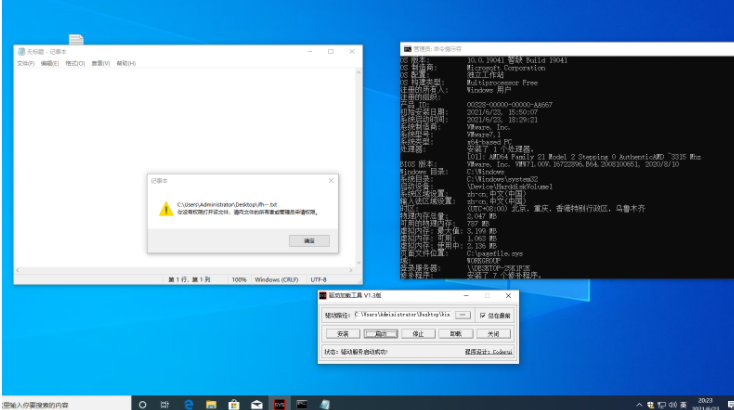Open the 文件(F) menu in Notepad
This screenshot has height=410, width=734.
point(25,63)
